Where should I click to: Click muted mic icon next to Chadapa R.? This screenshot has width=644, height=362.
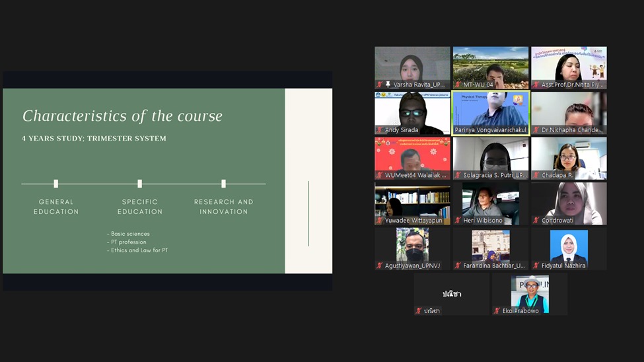[x=536, y=175]
